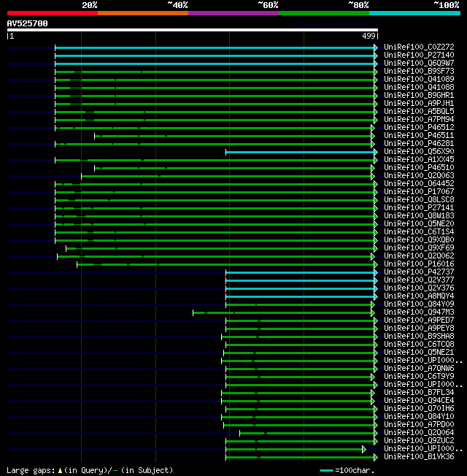The width and height of the screenshot is (467, 476).
Task: Select the UniRef100_B1VK36 label
Action: pyautogui.click(x=419, y=457)
